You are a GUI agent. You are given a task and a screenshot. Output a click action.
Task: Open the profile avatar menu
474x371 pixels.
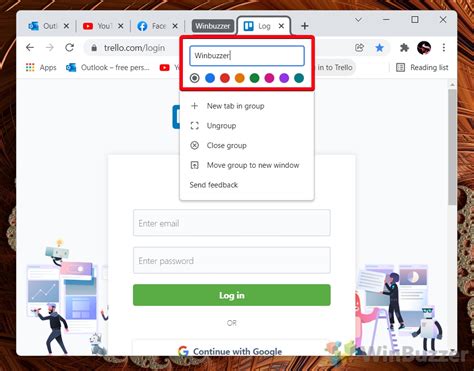424,48
